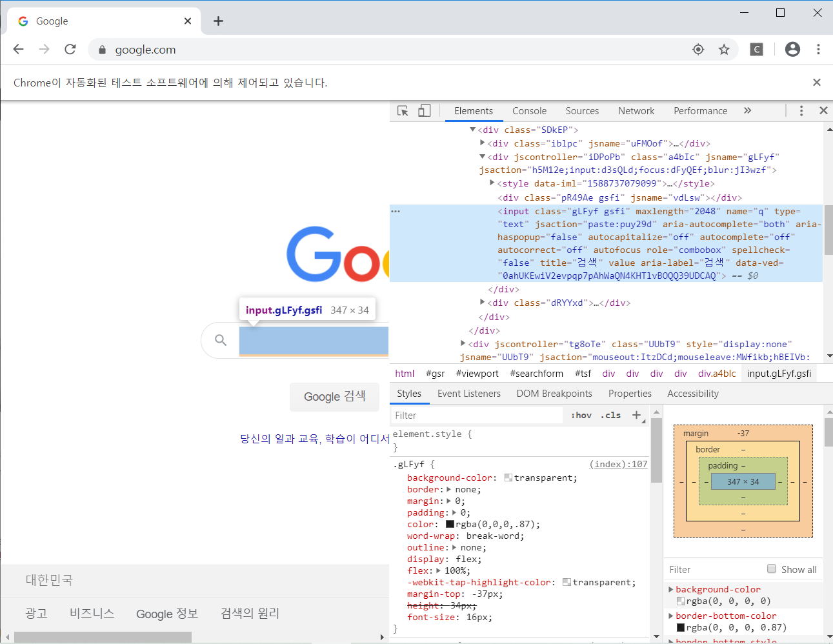The image size is (833, 644).
Task: Select #searchform in the breadcrumb
Action: 536,374
